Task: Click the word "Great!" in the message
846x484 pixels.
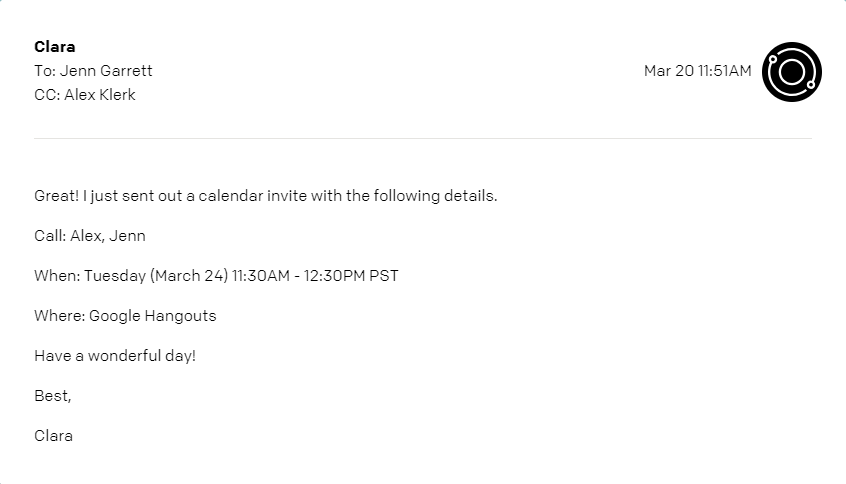Action: (56, 196)
